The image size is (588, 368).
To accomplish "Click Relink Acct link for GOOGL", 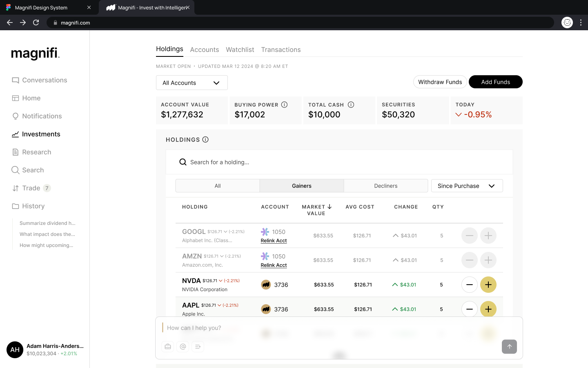I will click(274, 240).
